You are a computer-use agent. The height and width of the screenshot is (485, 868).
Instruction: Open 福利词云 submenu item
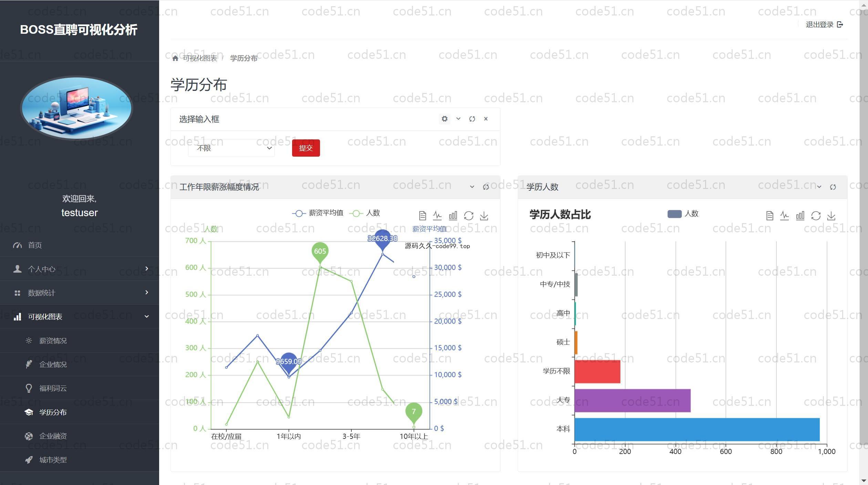(x=80, y=388)
